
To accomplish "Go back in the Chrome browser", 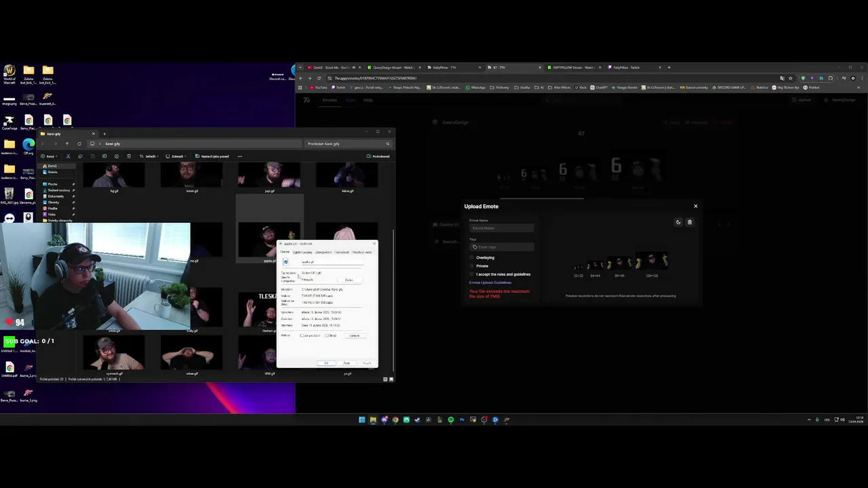I will [x=301, y=78].
